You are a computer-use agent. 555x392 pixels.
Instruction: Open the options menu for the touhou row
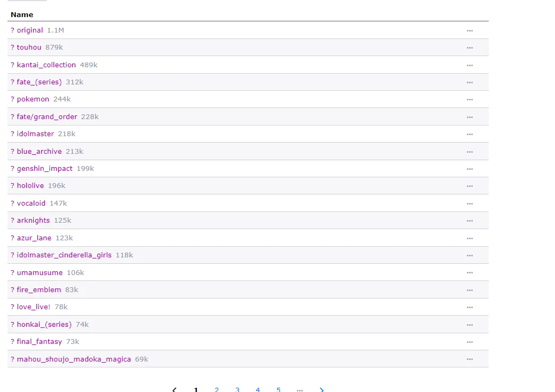(x=469, y=48)
